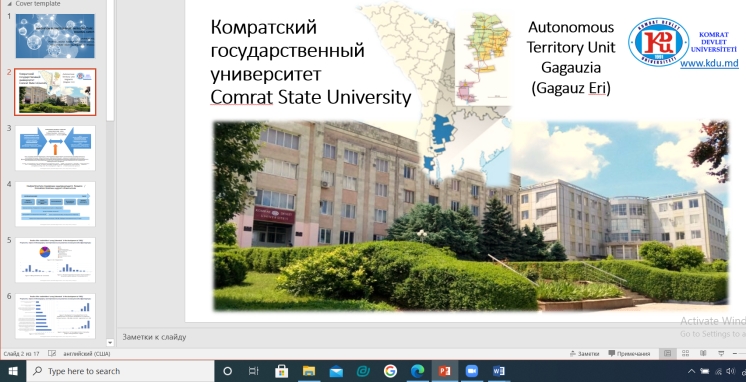
Task: Select the Comrat State University title text
Action: pyautogui.click(x=311, y=97)
